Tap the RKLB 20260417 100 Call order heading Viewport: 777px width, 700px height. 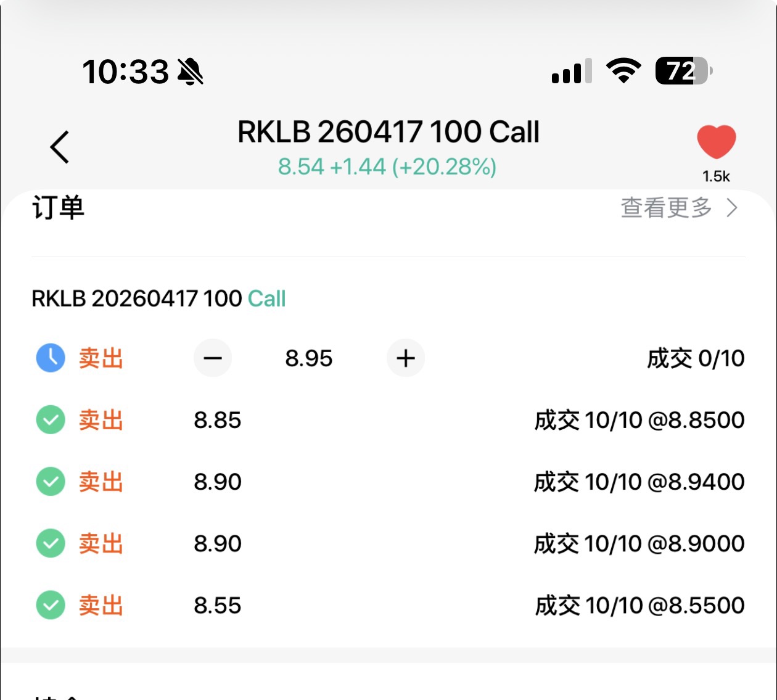point(158,299)
